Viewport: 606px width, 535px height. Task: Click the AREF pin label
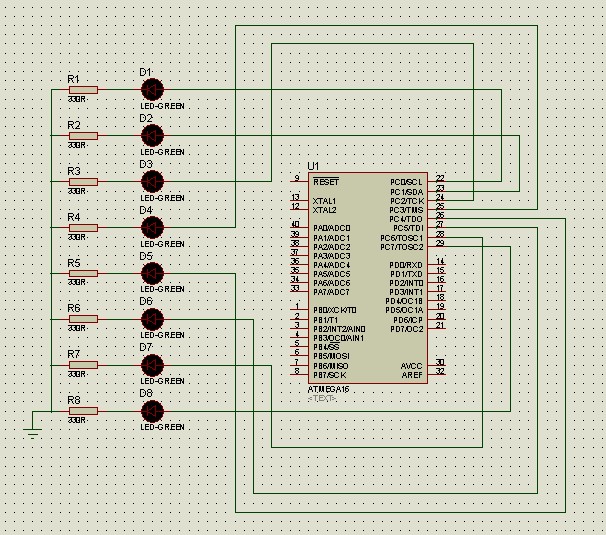[412, 375]
